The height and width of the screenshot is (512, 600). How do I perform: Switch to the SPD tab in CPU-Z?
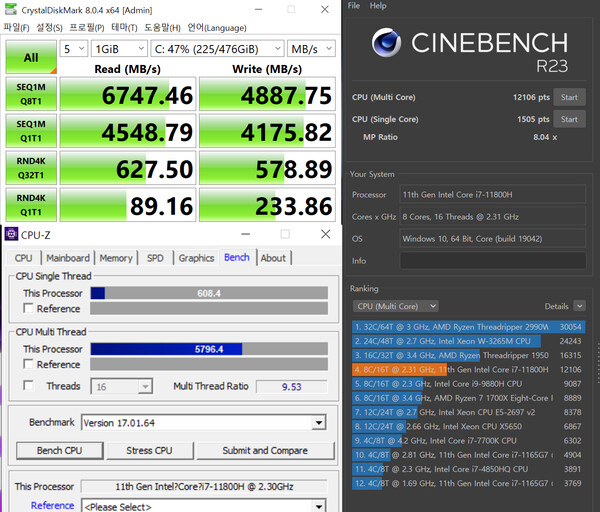coord(155,258)
